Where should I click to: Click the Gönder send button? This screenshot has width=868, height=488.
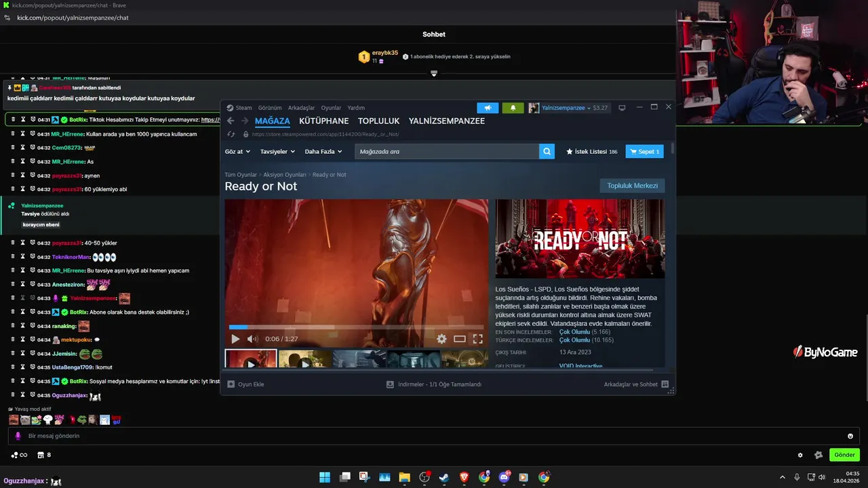[x=844, y=455]
